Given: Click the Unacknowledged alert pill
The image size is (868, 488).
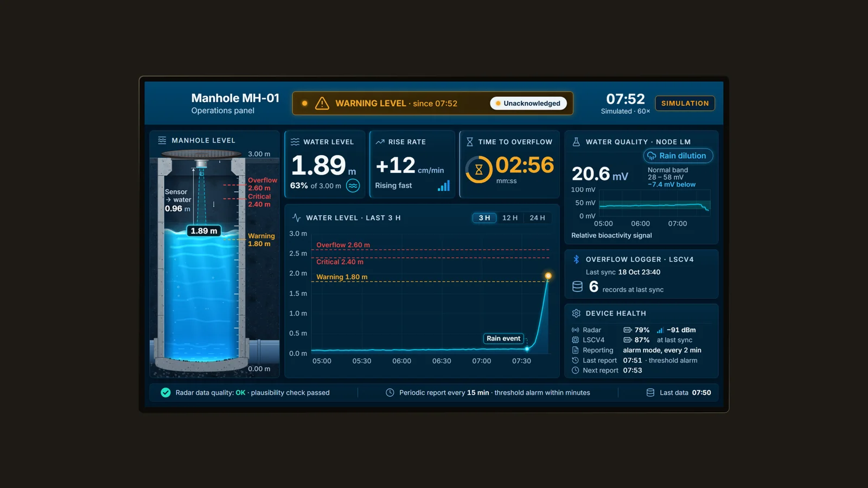Looking at the screenshot, I should click(x=528, y=103).
